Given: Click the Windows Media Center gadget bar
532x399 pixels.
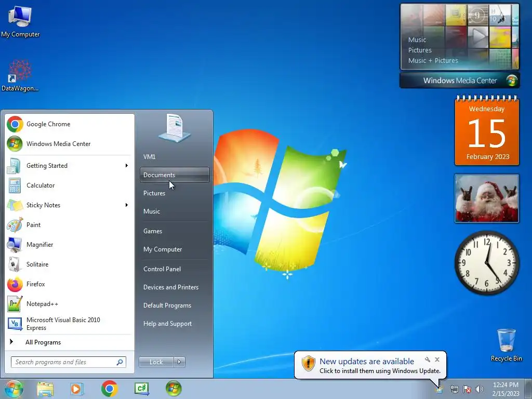Looking at the screenshot, I should point(460,81).
